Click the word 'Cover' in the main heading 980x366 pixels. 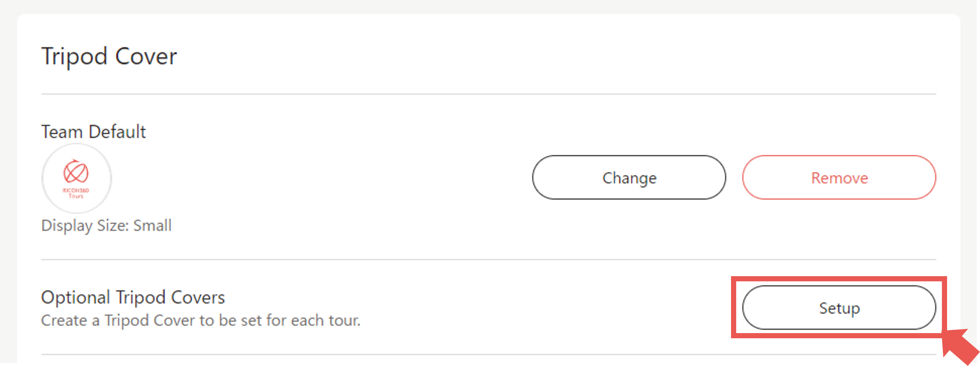tap(146, 56)
